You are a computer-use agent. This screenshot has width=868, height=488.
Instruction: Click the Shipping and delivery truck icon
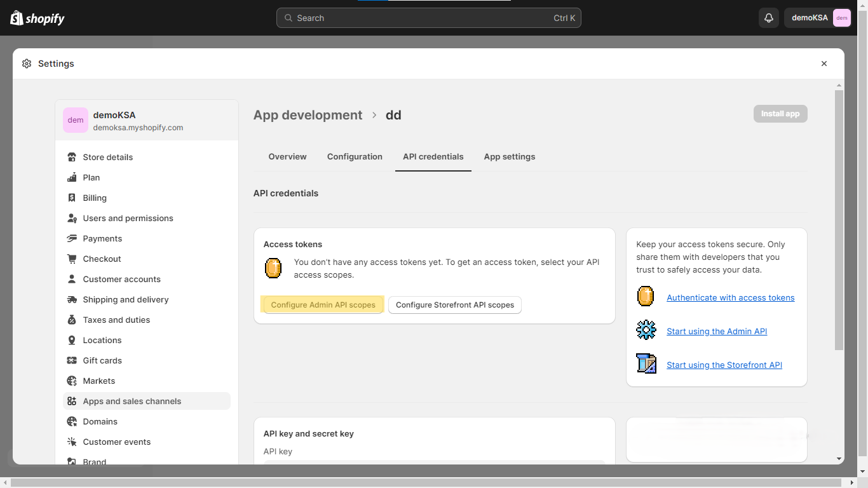[x=72, y=299]
